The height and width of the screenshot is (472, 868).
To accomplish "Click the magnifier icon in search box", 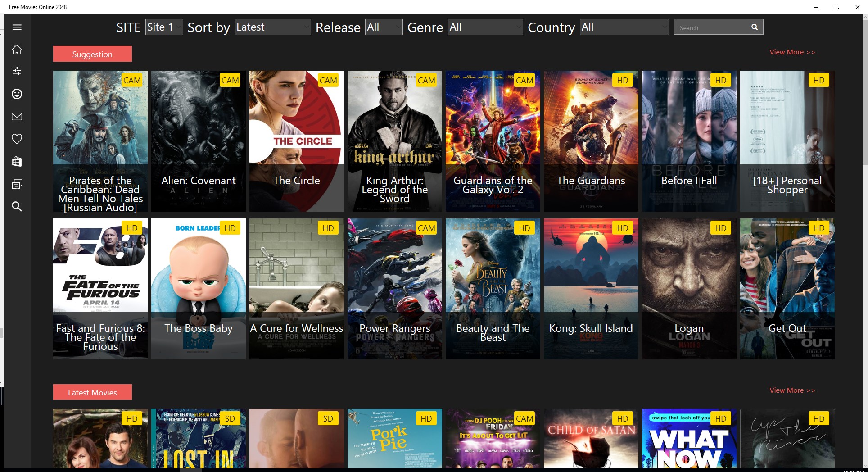I will 755,27.
